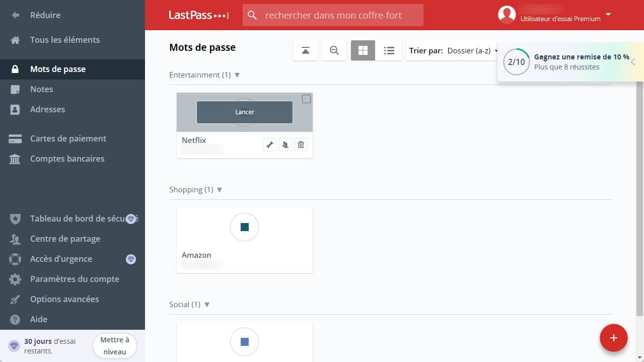Click the Social card site icon

244,342
